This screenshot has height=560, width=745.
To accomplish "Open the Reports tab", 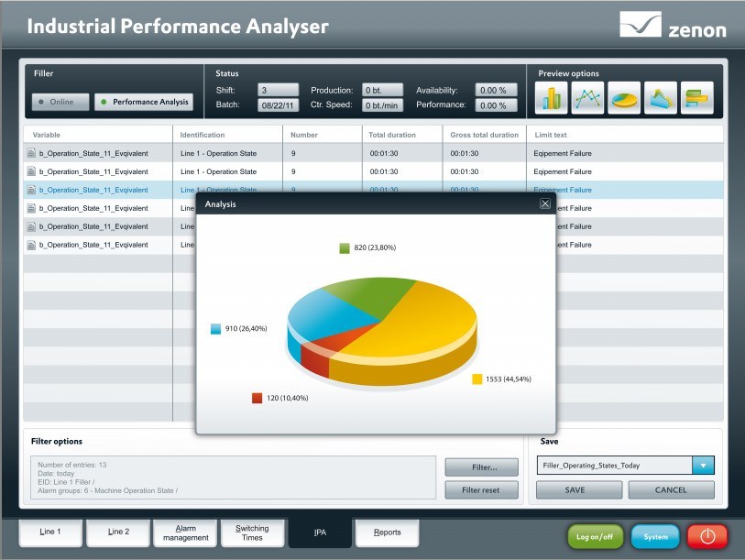I will (386, 532).
